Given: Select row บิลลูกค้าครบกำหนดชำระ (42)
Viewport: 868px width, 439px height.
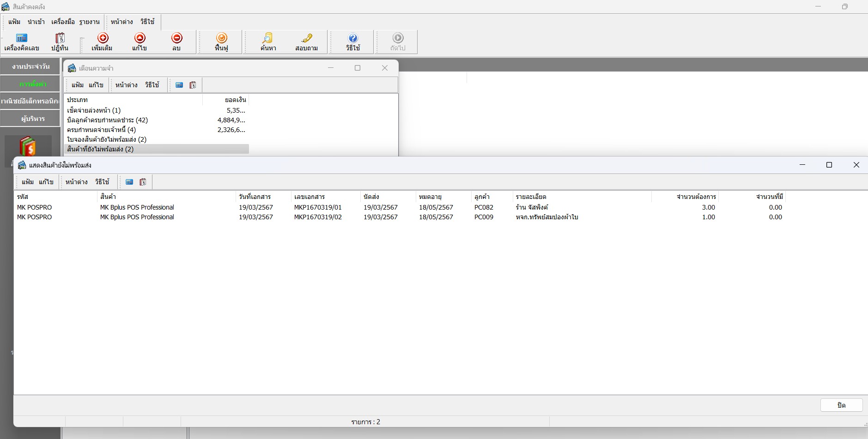Looking at the screenshot, I should pyautogui.click(x=156, y=120).
